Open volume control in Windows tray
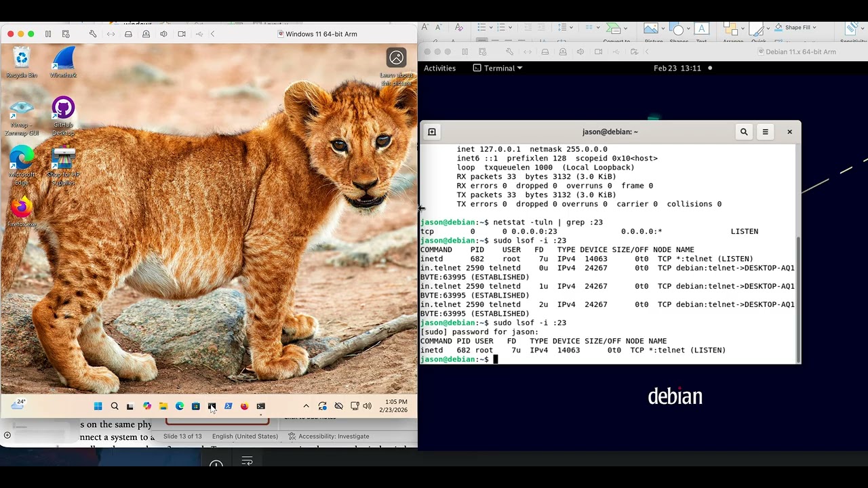 coord(367,406)
